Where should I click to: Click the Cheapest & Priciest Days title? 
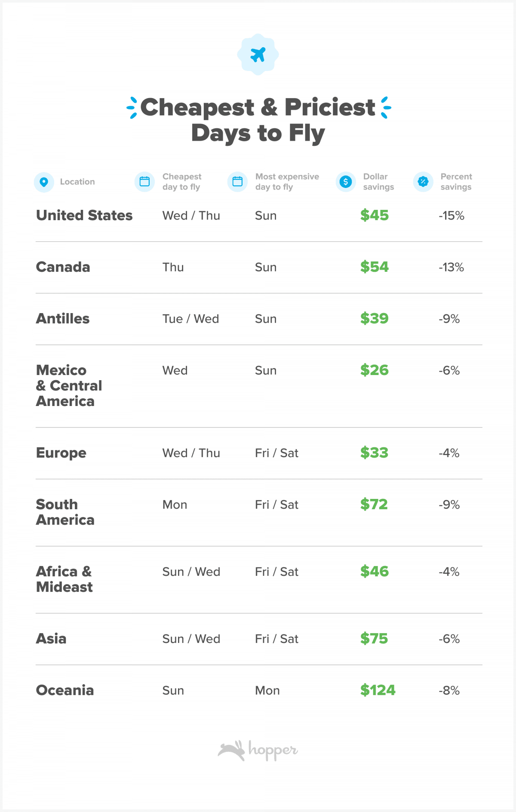pos(258,120)
